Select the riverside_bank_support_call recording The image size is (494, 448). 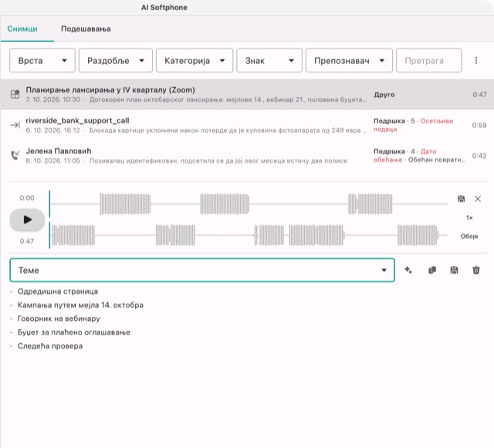pos(247,125)
